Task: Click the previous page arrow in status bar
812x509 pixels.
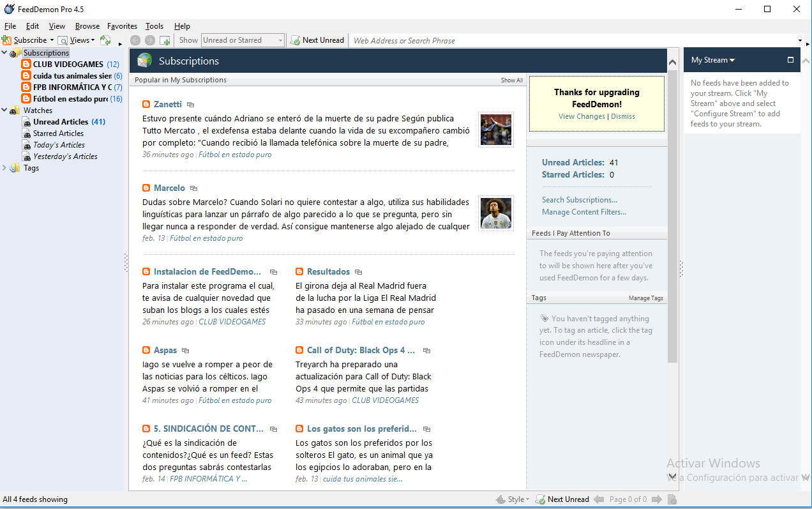Action: point(599,499)
